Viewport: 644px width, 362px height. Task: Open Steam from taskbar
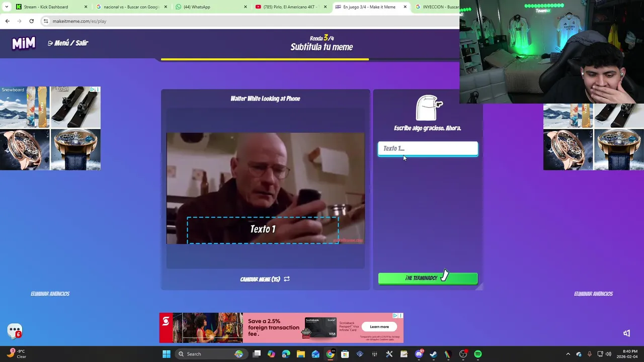[433, 354]
